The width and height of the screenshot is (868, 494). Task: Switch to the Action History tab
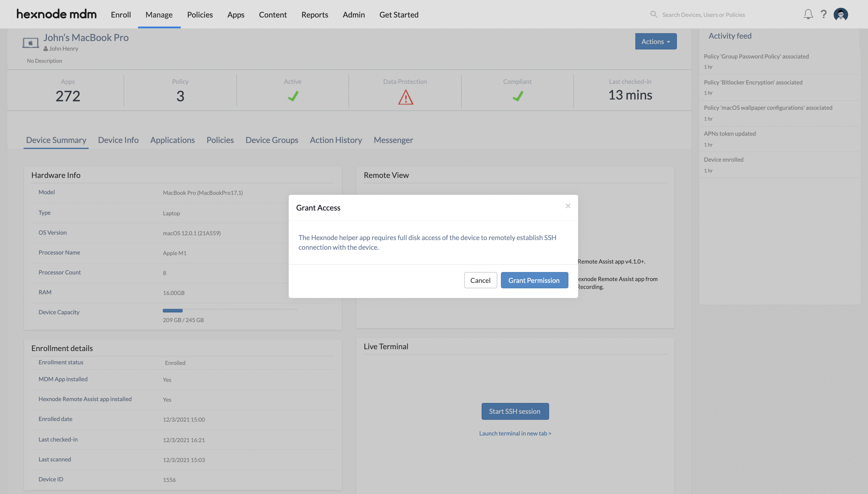tap(336, 140)
